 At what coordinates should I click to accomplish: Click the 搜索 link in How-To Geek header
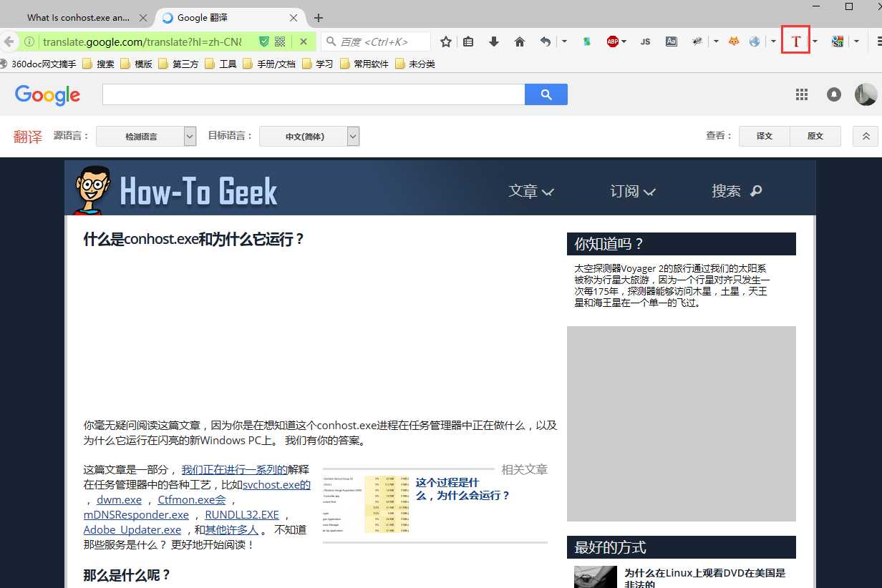737,191
